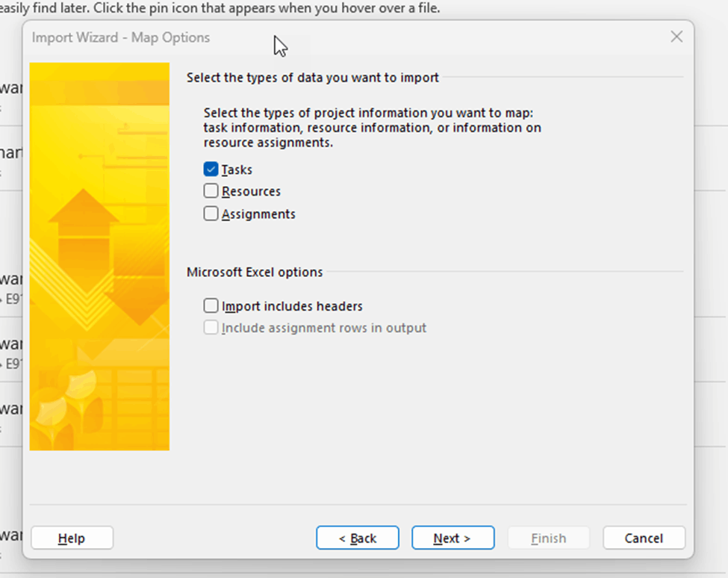The width and height of the screenshot is (728, 578).
Task: Uncheck the Tasks checkbox
Action: tap(211, 170)
